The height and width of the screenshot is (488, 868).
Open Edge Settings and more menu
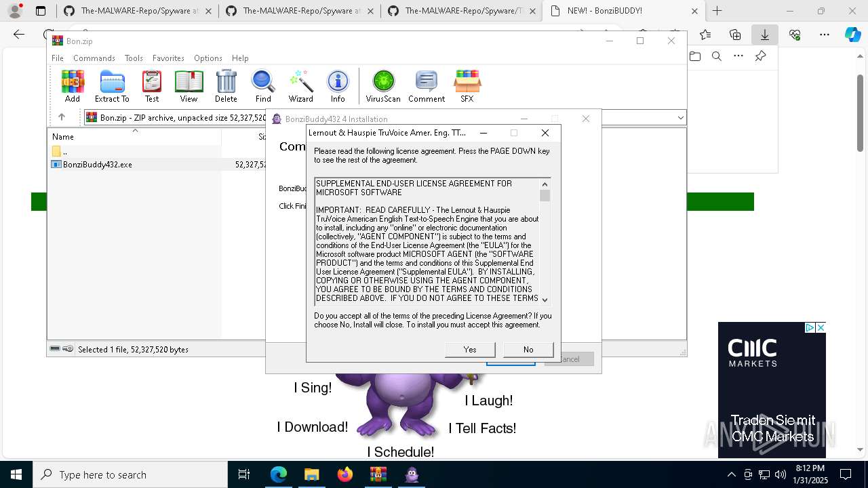coord(825,35)
